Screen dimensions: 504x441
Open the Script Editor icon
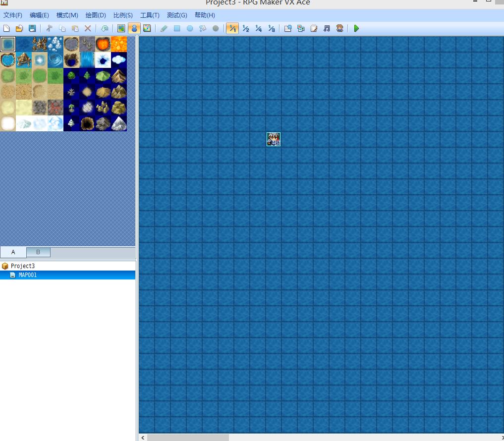click(314, 29)
